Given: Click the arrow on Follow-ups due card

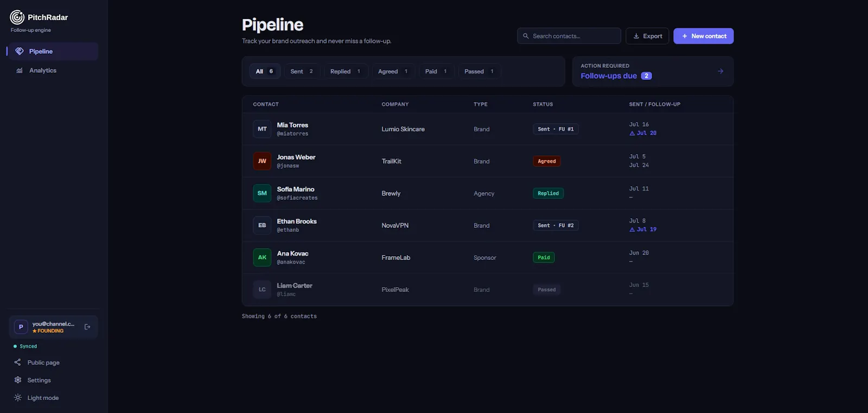Looking at the screenshot, I should tap(720, 71).
